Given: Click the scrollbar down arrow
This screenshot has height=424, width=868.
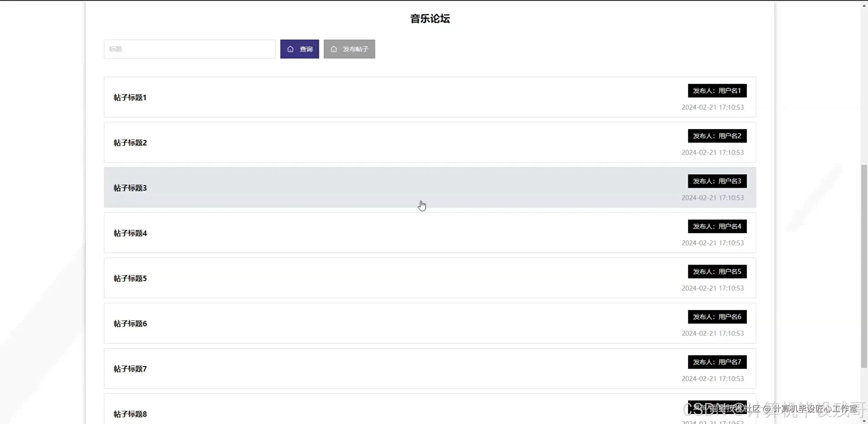Looking at the screenshot, I should click(864, 421).
